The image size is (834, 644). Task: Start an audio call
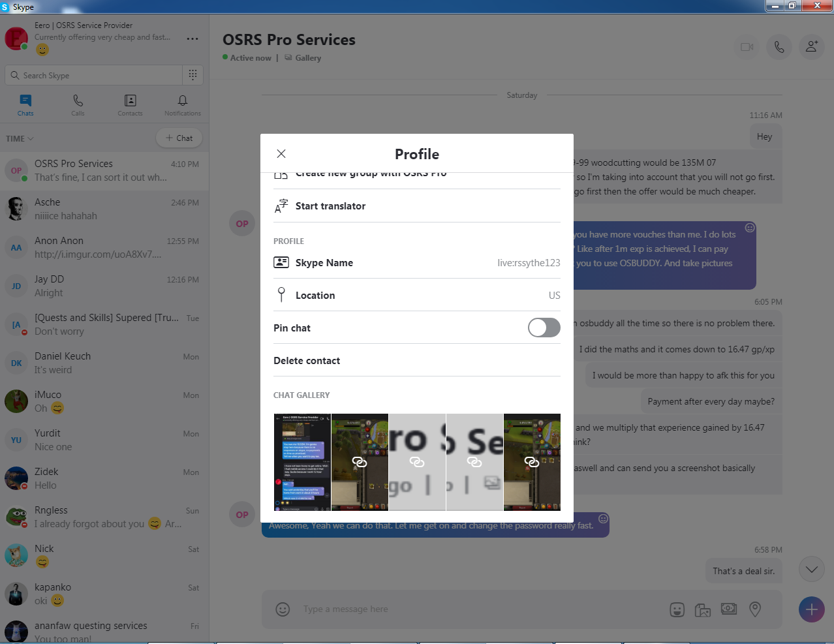pos(779,47)
